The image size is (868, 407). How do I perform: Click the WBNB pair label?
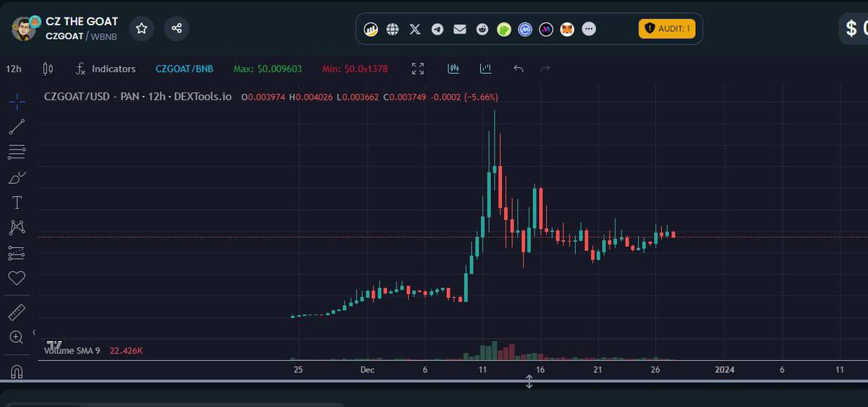click(x=104, y=35)
